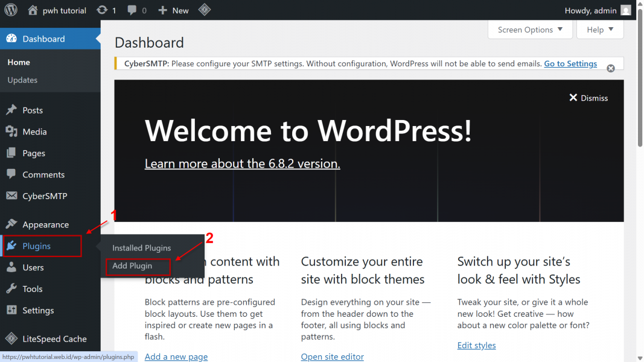
Task: Click the Open site editor link
Action: (333, 356)
